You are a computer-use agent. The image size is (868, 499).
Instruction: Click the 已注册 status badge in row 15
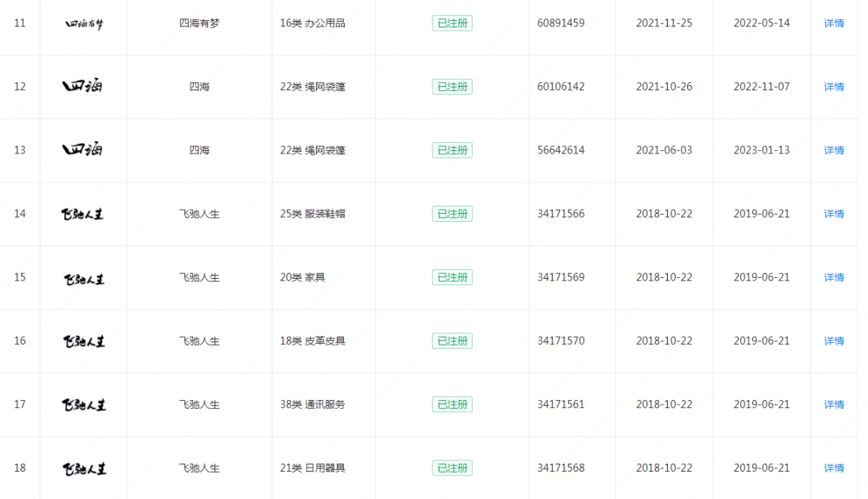(452, 277)
